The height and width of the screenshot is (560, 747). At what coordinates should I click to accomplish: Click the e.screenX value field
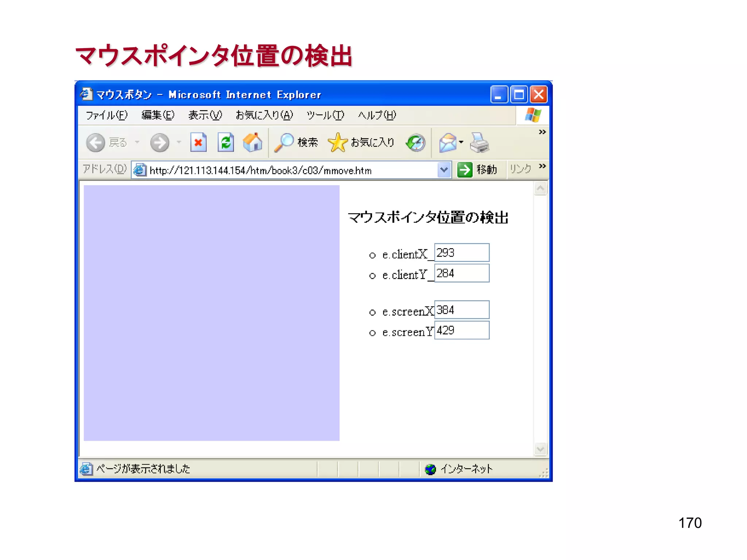[462, 310]
